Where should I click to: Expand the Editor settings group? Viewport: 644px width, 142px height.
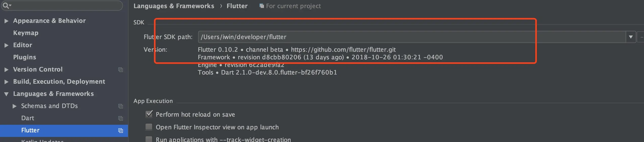pos(6,45)
